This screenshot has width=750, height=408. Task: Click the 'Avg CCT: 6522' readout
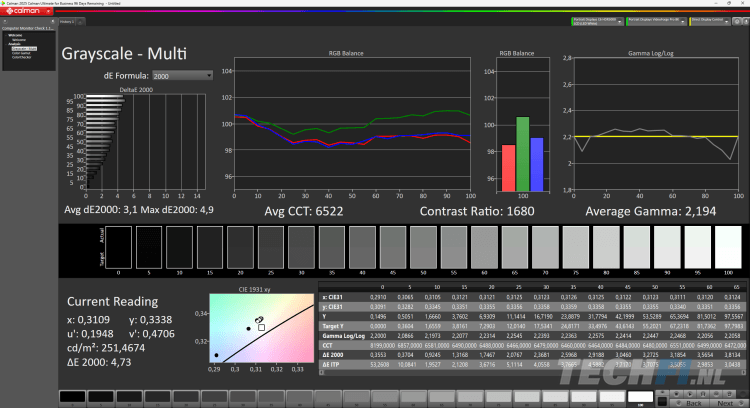coord(304,211)
